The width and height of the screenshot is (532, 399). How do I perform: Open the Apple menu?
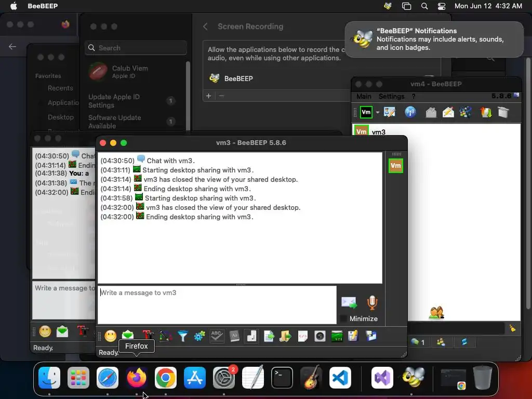coord(14,6)
